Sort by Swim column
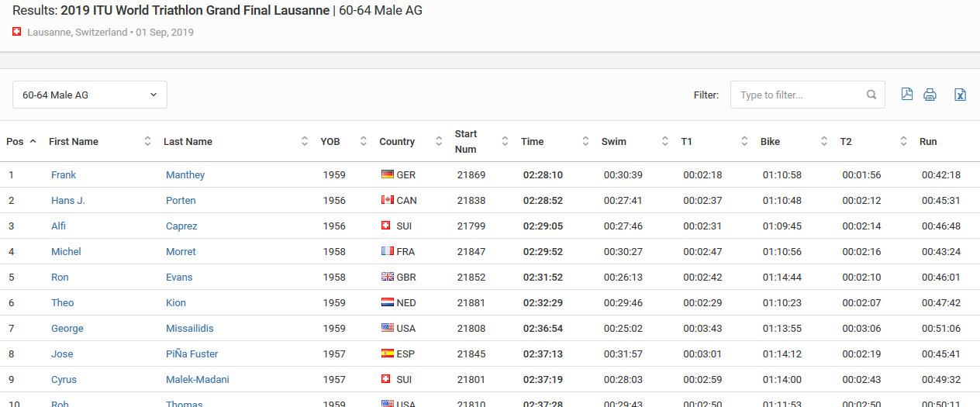This screenshot has height=407, width=980. point(634,141)
